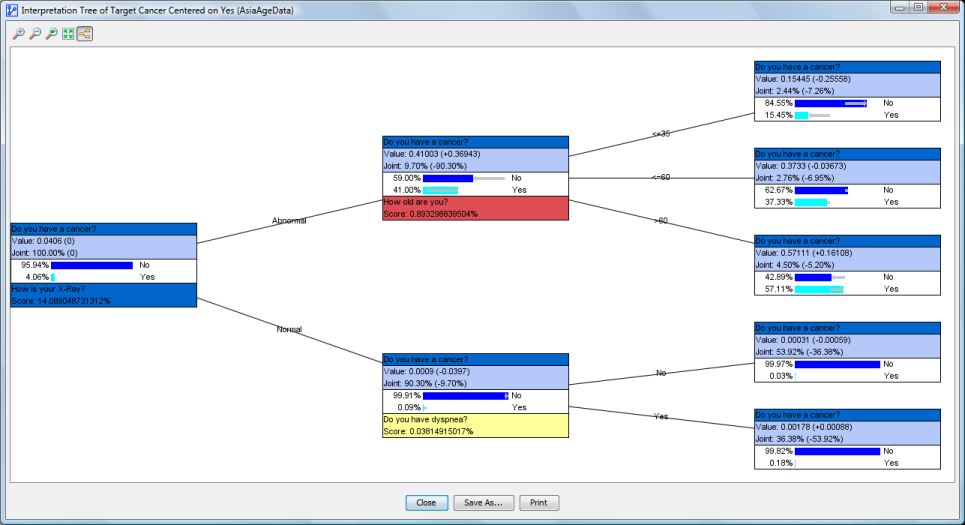The image size is (965, 525).
Task: Click the leaf node with value 0.15445
Action: (x=847, y=78)
